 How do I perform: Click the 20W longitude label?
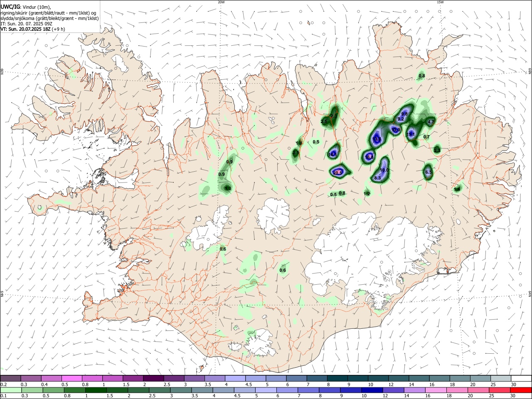pos(221,2)
